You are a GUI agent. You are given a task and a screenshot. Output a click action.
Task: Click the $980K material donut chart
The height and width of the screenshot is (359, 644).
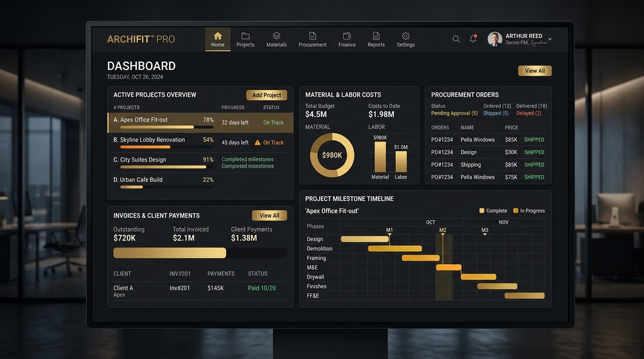pyautogui.click(x=332, y=155)
